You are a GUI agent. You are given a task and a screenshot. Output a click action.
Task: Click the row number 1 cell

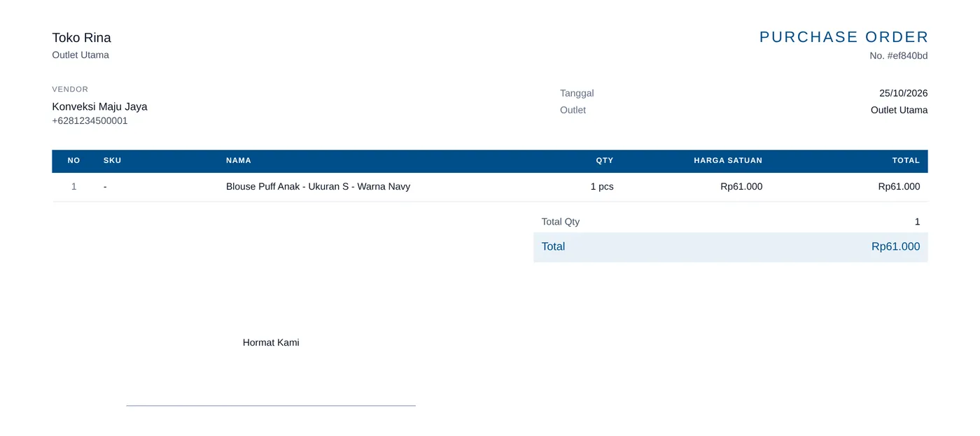pos(73,187)
